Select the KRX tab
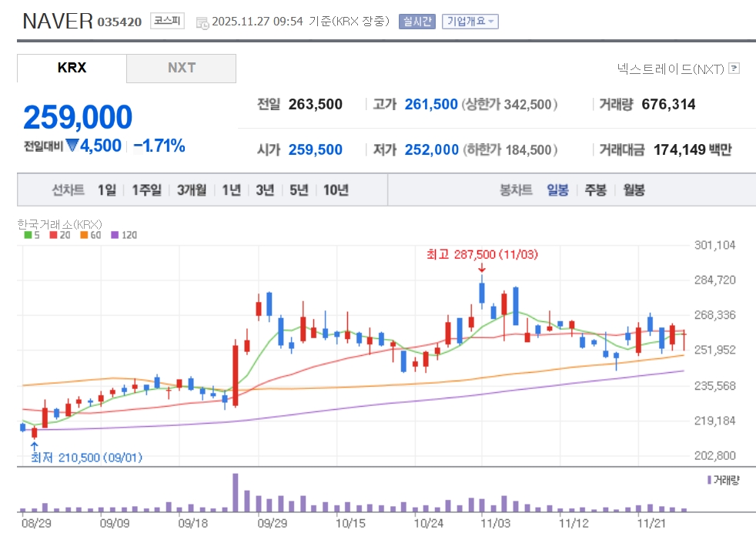Viewport: 756px width, 550px height. (72, 68)
